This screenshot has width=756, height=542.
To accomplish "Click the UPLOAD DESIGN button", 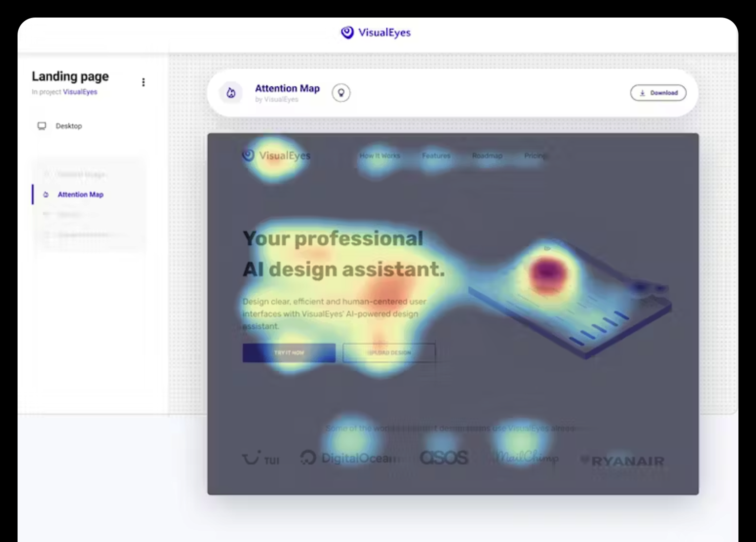I will click(x=389, y=352).
